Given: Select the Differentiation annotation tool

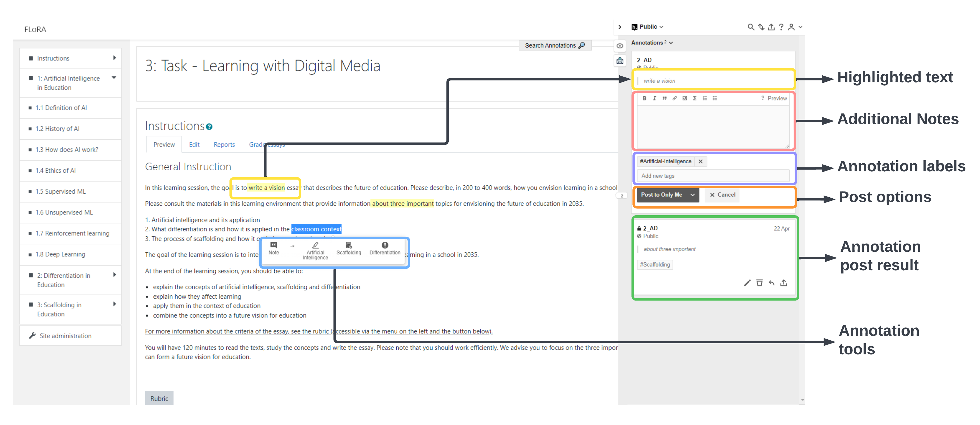Looking at the screenshot, I should [x=385, y=248].
